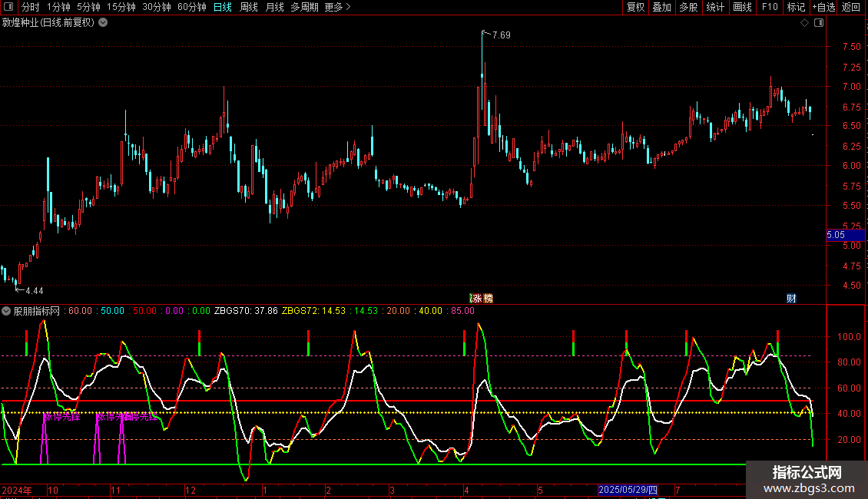Activate the 画线 drawing tools
The image size is (868, 499).
coord(742,7)
